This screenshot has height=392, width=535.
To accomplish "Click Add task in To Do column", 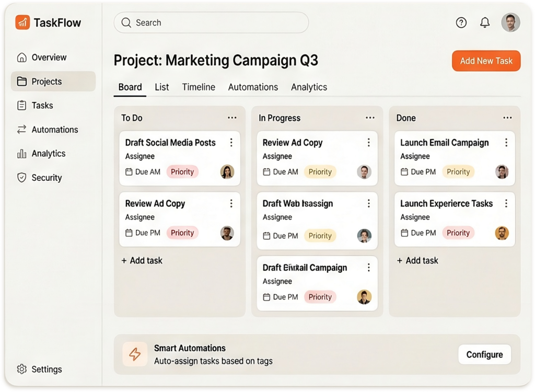I will coord(142,260).
